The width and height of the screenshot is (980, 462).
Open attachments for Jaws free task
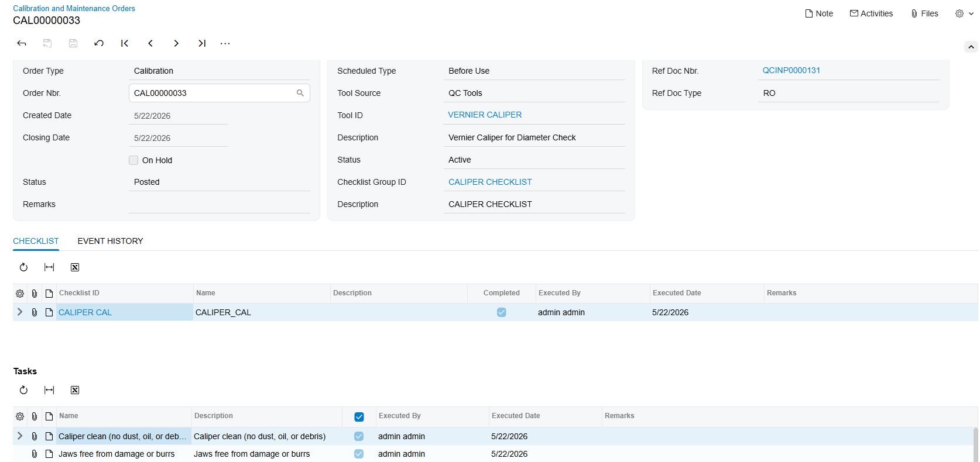click(x=35, y=454)
